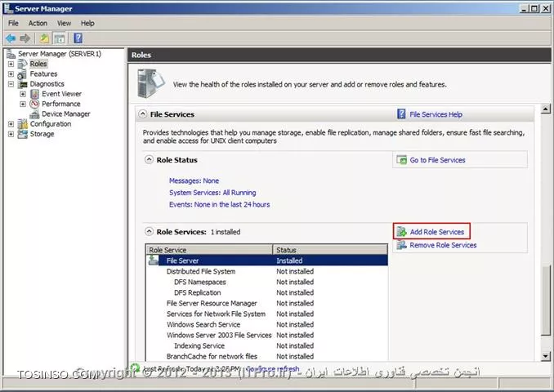Click System Services: All Running link
The width and height of the screenshot is (554, 392).
click(x=212, y=193)
